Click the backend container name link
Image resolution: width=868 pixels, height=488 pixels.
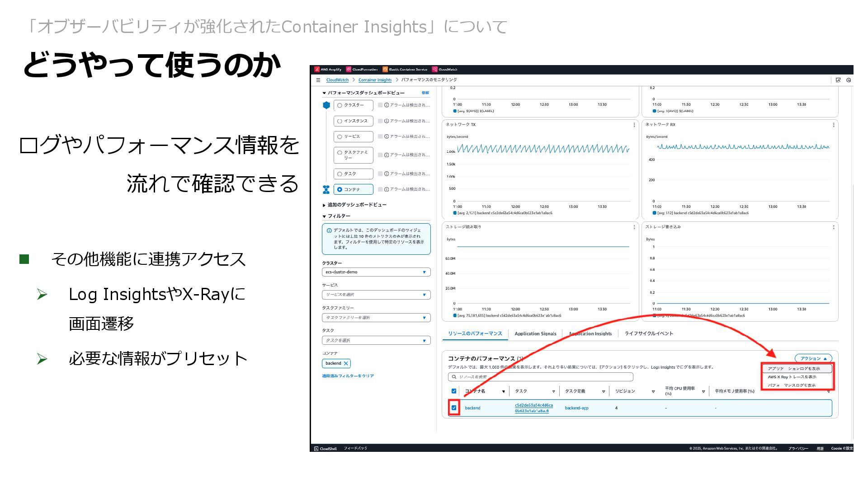[x=472, y=408]
